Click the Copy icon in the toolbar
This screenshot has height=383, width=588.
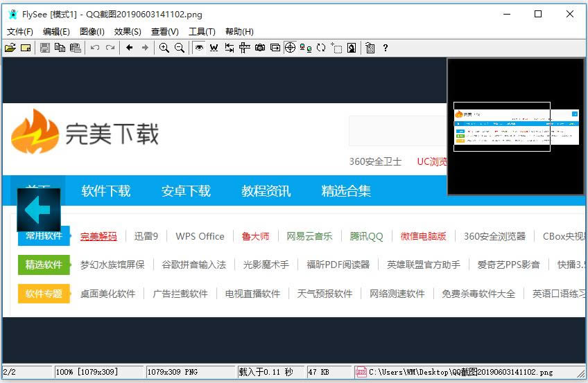(x=60, y=48)
